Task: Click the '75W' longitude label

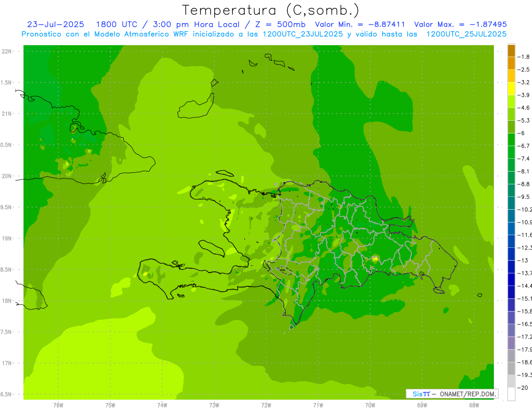Action: (x=110, y=405)
